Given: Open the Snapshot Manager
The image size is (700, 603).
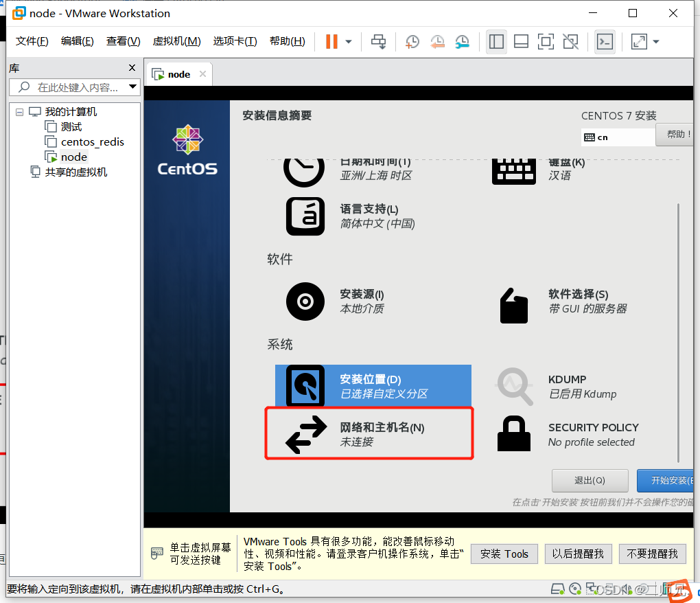Looking at the screenshot, I should 462,41.
